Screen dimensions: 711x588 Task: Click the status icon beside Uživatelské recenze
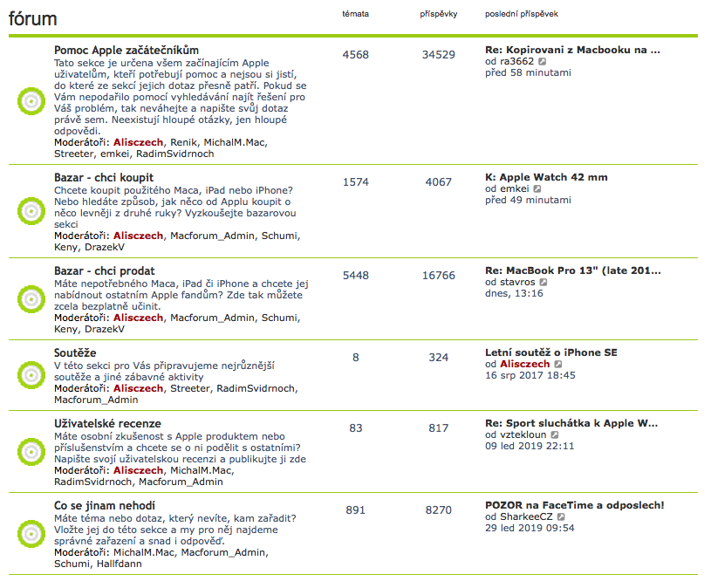[31, 451]
